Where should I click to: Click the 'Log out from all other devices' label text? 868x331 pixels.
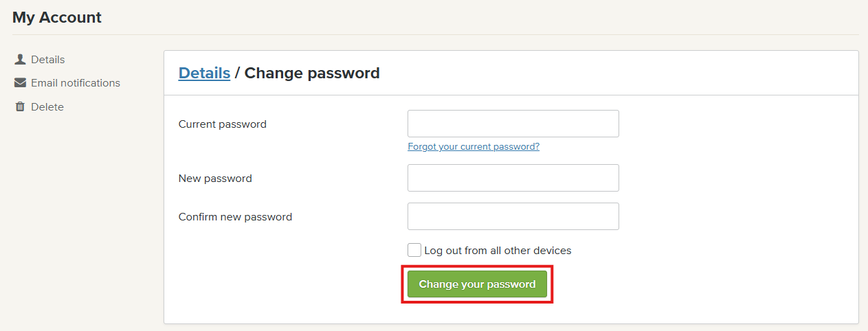tap(498, 251)
